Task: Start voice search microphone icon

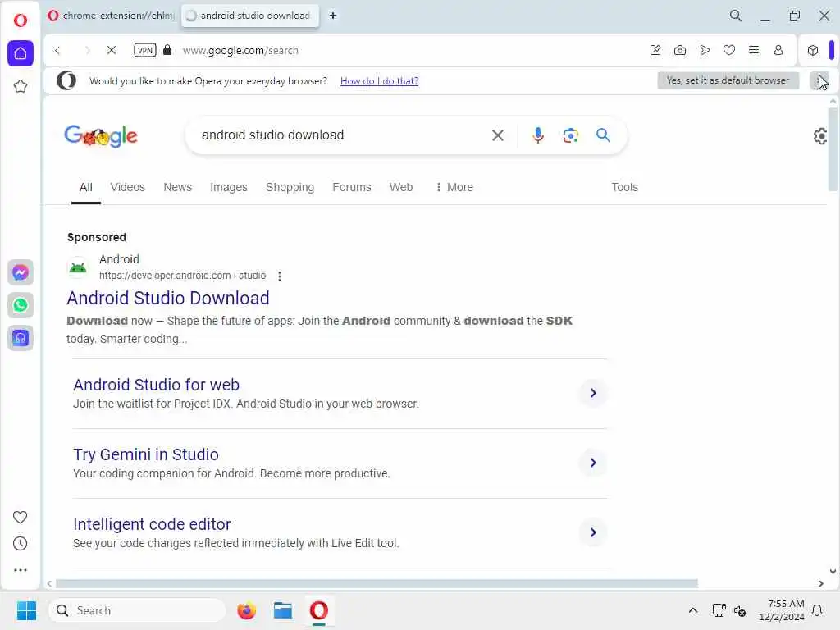Action: pyautogui.click(x=538, y=135)
